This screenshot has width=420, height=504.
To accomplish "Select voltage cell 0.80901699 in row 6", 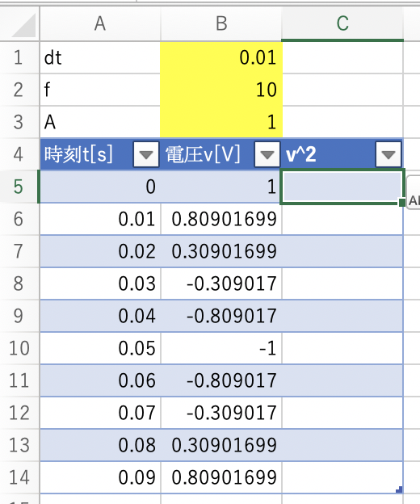I will pyautogui.click(x=221, y=219).
